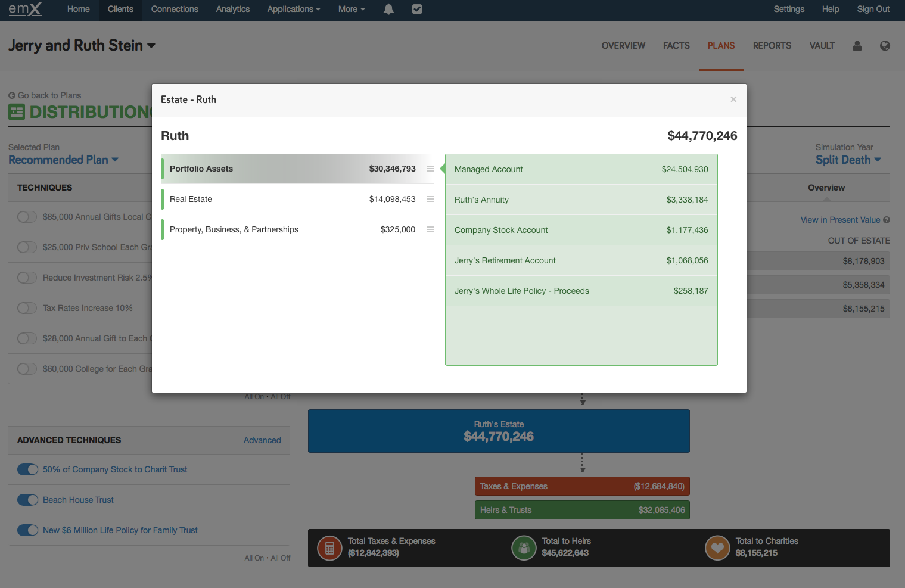Toggle $25,000 Priv School technique

[x=27, y=247]
